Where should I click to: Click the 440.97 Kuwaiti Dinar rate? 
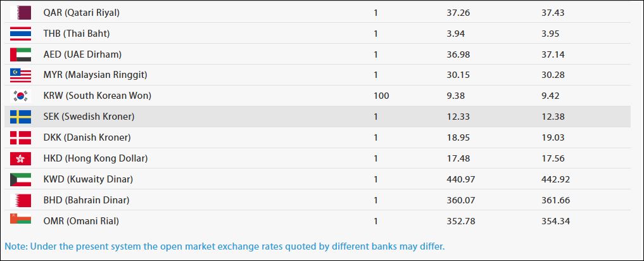pos(461,179)
